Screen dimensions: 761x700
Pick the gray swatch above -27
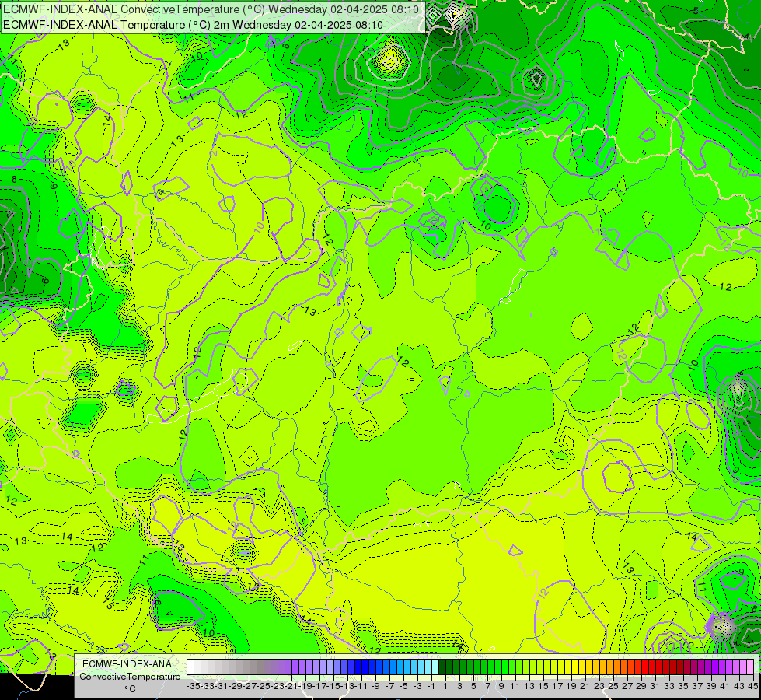246,667
